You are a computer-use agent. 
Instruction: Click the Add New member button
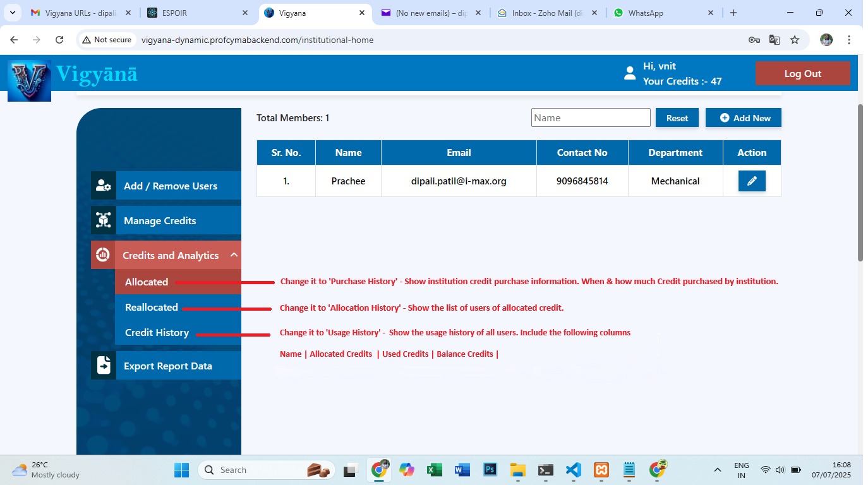point(743,118)
